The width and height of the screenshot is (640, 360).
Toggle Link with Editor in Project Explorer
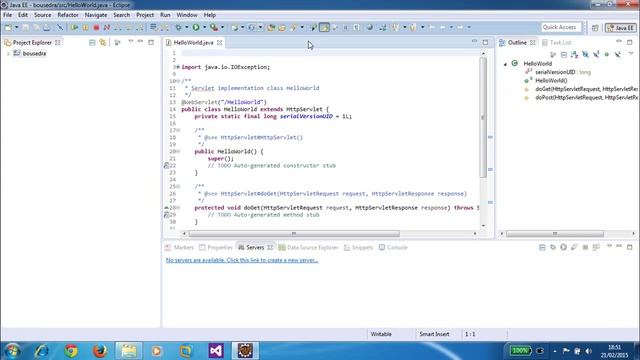pos(103,42)
